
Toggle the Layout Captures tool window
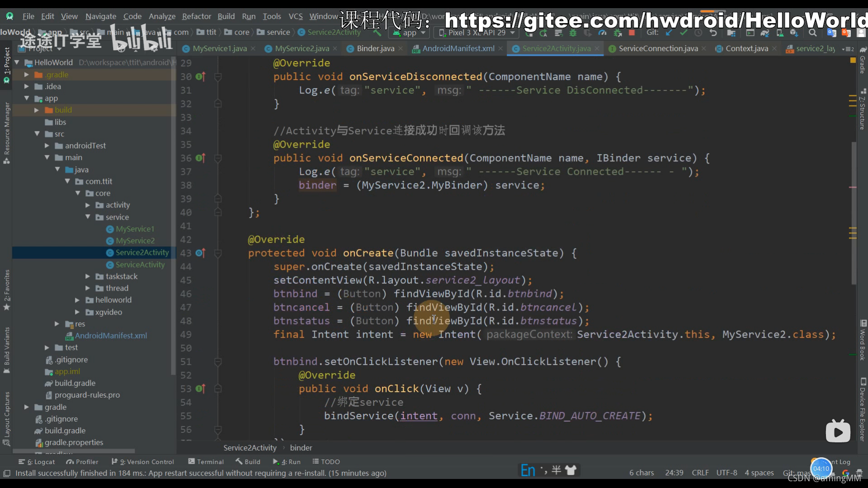6,418
